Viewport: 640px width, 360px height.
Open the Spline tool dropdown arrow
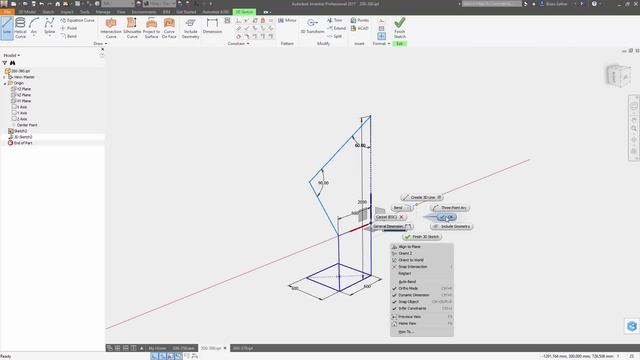pos(49,36)
